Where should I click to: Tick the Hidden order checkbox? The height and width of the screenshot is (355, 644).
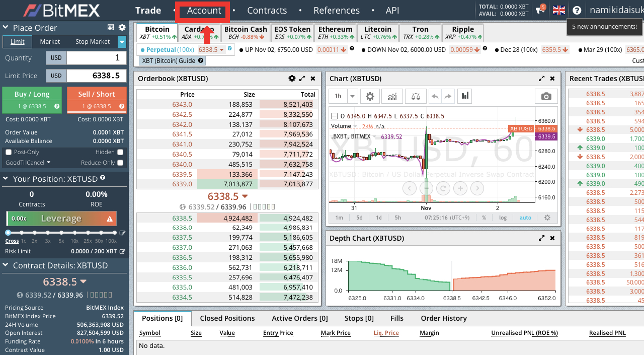click(x=120, y=152)
